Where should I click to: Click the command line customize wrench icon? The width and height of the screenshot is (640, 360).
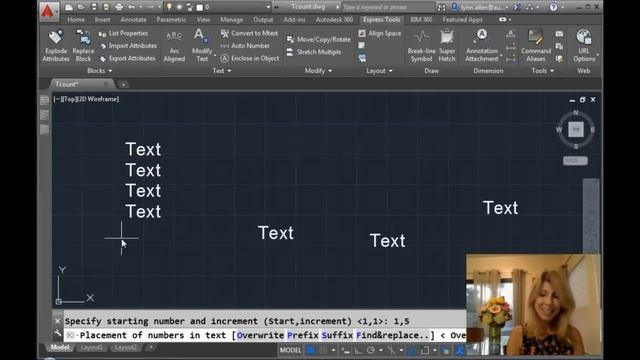(58, 334)
